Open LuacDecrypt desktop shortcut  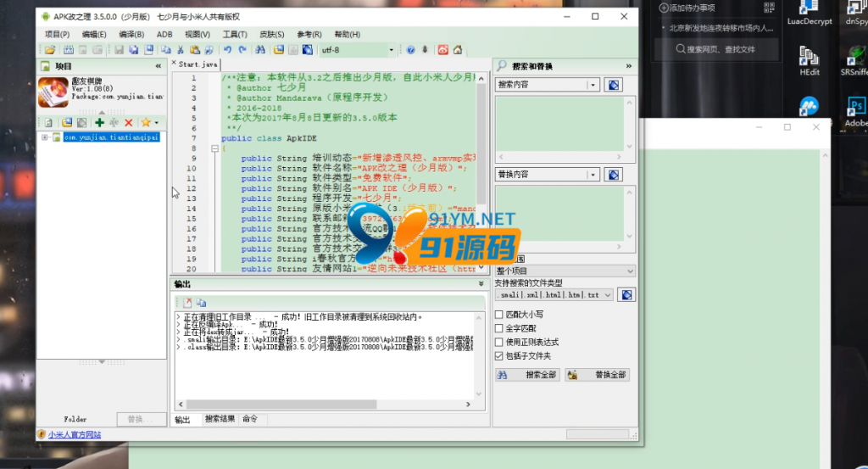810,14
